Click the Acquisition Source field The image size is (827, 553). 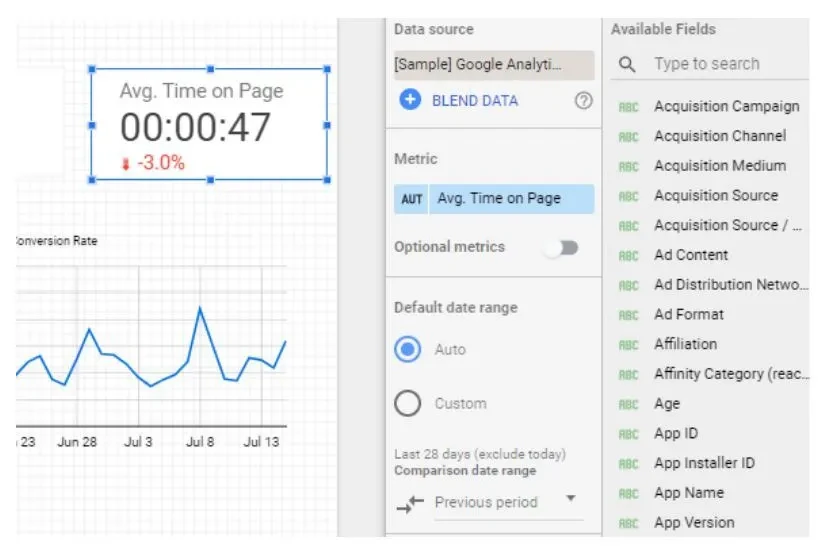tap(716, 195)
